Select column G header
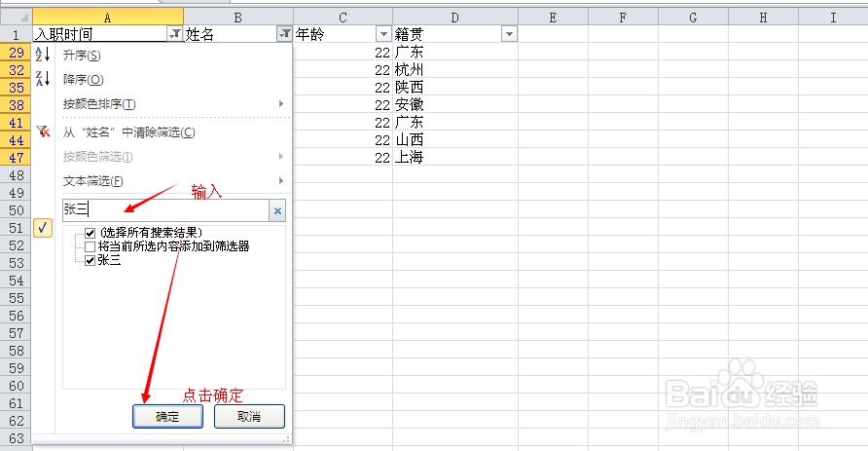 [x=693, y=18]
